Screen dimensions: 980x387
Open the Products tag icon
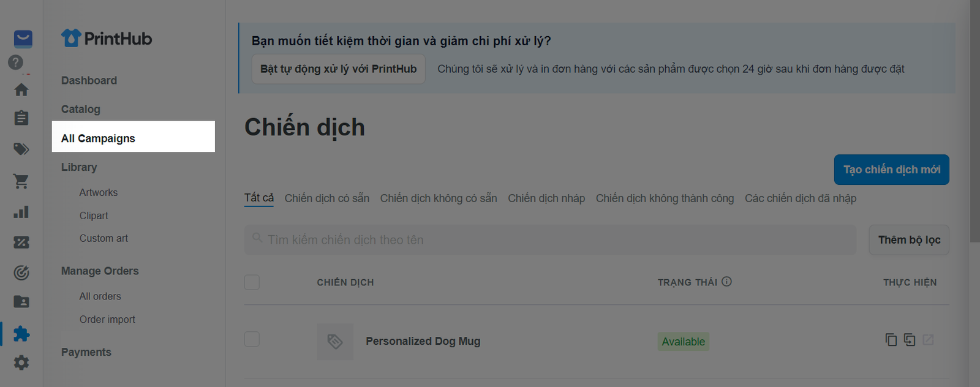[21, 149]
